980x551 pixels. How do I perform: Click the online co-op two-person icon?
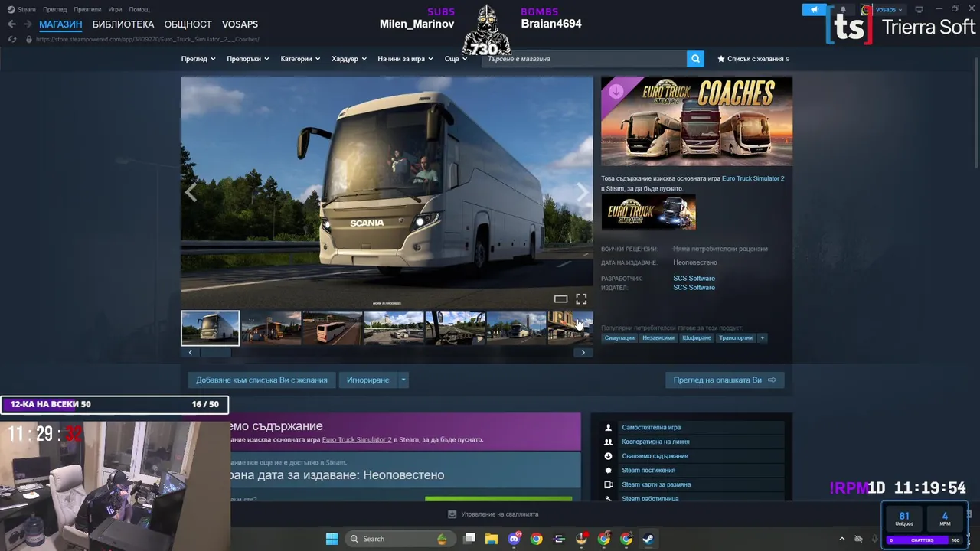point(609,442)
